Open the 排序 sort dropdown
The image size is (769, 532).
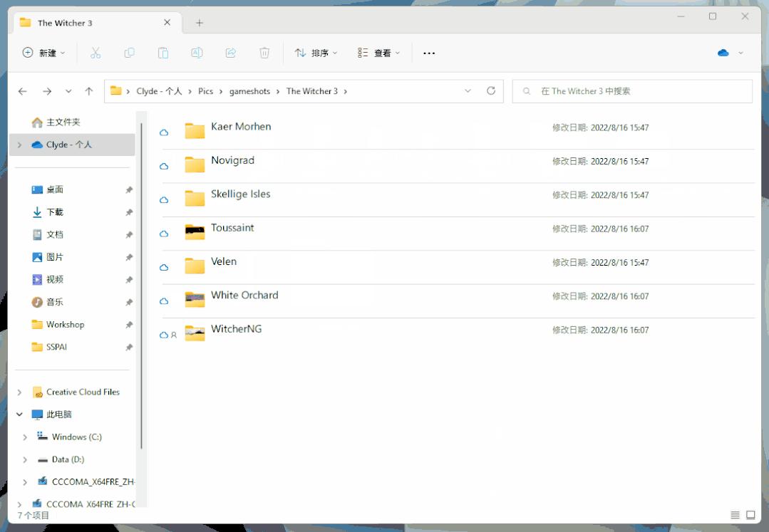316,53
